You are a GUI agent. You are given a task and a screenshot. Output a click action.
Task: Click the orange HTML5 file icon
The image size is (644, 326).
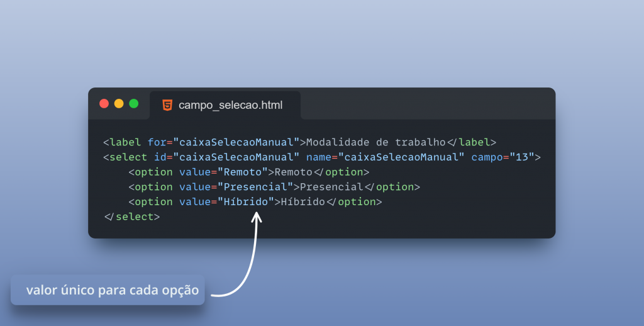[167, 105]
